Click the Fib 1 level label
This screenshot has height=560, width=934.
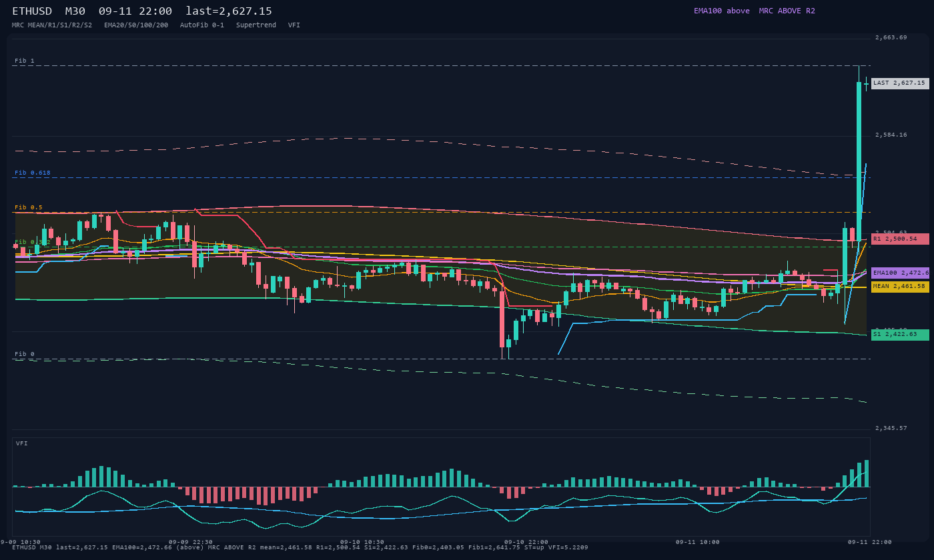click(x=25, y=61)
